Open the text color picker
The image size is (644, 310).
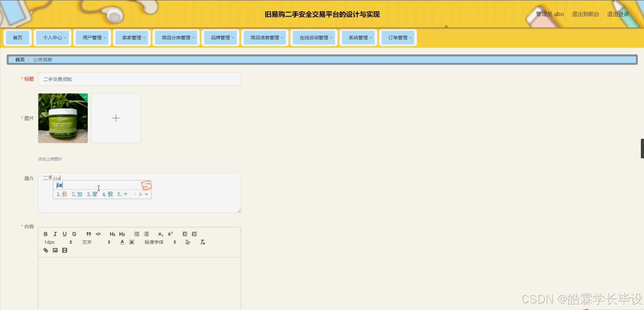(122, 242)
